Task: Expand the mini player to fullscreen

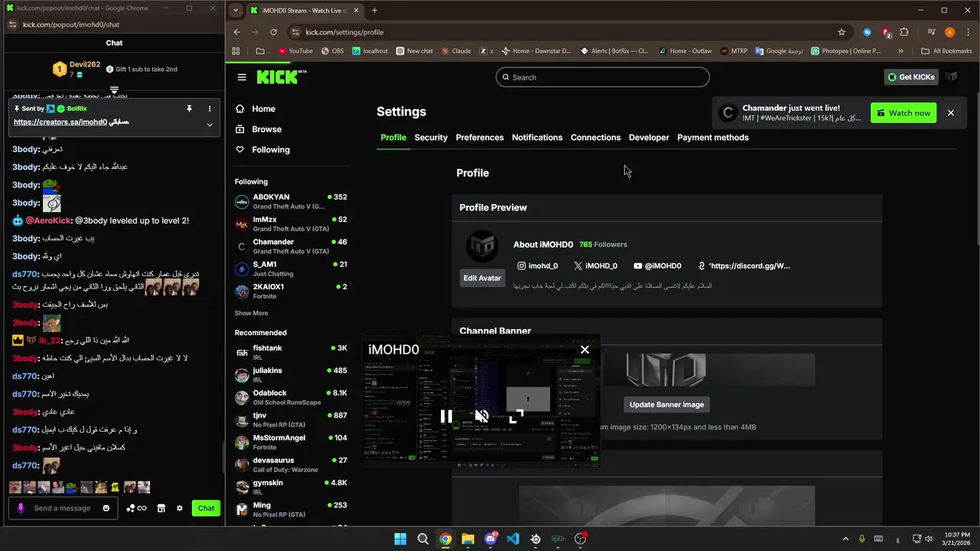Action: coord(516,416)
